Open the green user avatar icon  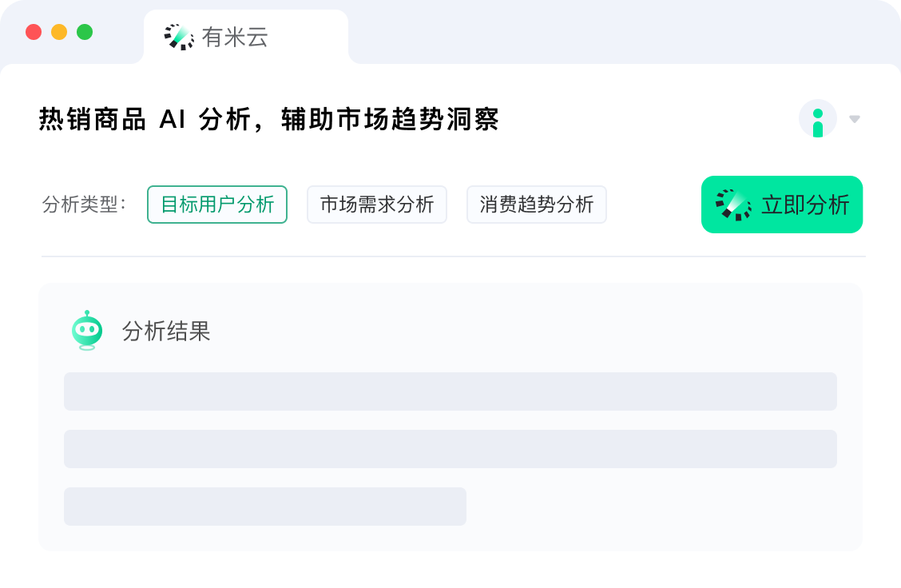[817, 119]
